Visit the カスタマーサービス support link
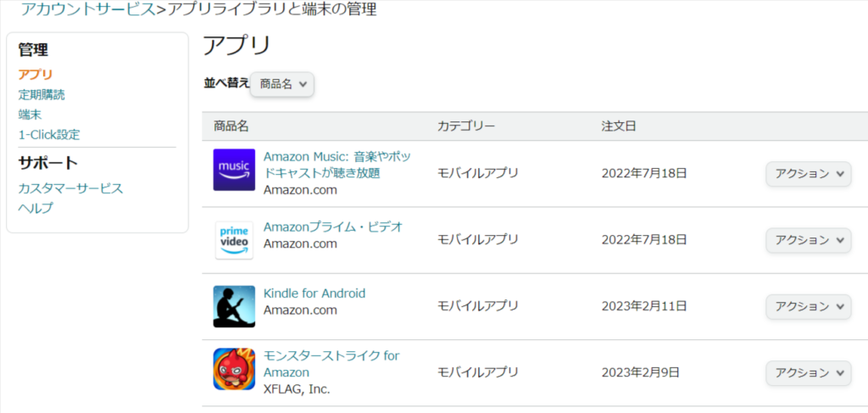Screen dimensions: 868x413 [71, 188]
